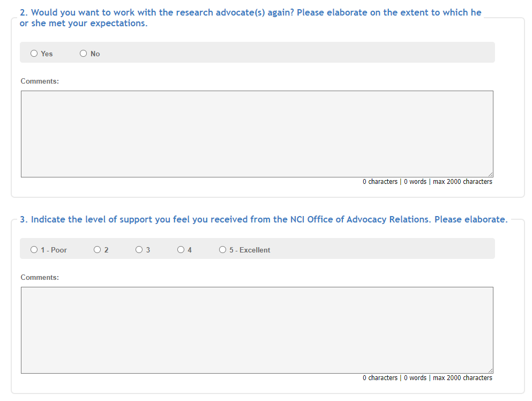The height and width of the screenshot is (401, 532).
Task: Click into the NCI support comments box
Action: (257, 330)
